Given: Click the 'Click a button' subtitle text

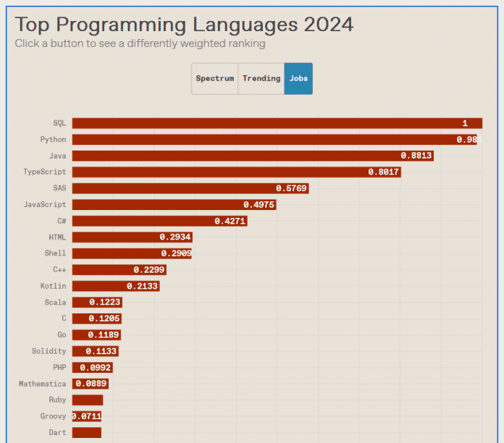Looking at the screenshot, I should pos(140,43).
